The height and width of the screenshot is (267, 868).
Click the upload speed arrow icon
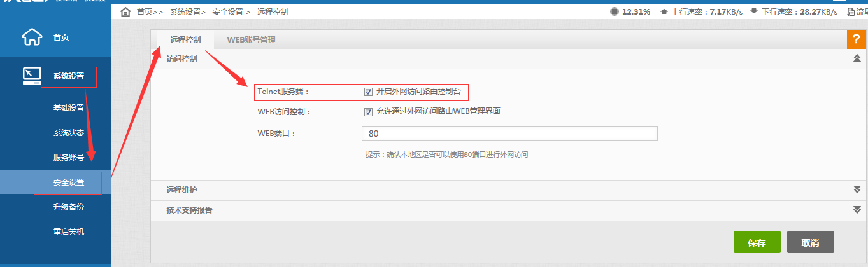click(664, 12)
